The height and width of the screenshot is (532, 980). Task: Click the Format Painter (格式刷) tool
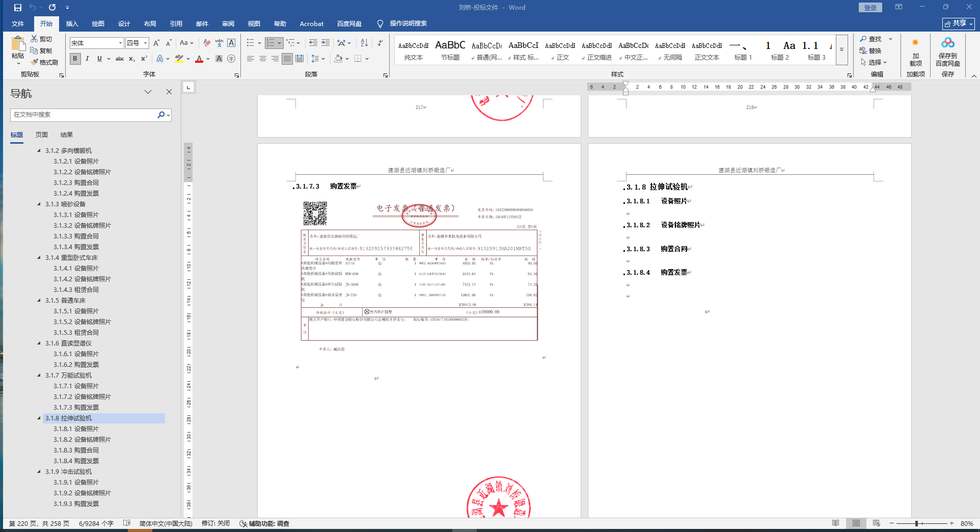[x=44, y=62]
